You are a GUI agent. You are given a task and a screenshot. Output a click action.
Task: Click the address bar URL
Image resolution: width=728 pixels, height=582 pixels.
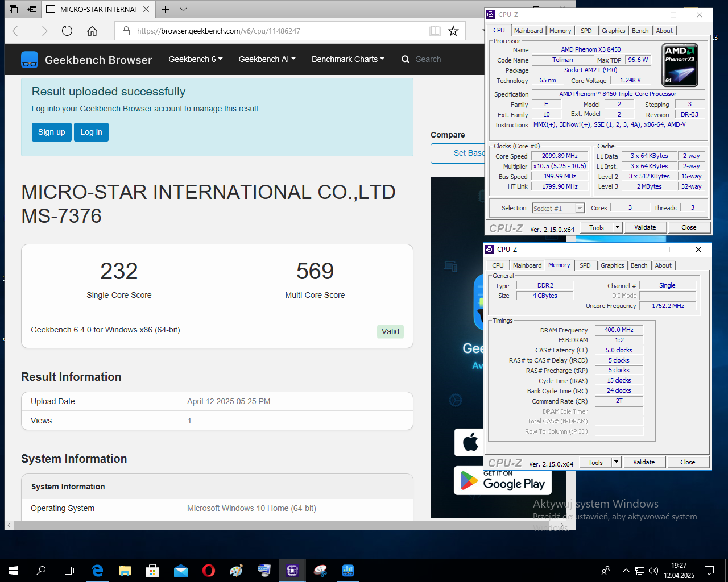pyautogui.click(x=218, y=31)
